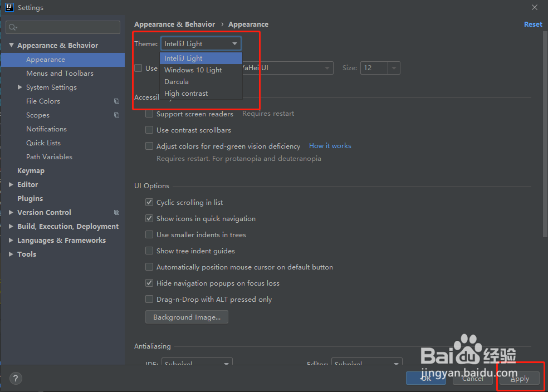
Task: Uncheck Show icons in quick navigation
Action: tap(149, 218)
